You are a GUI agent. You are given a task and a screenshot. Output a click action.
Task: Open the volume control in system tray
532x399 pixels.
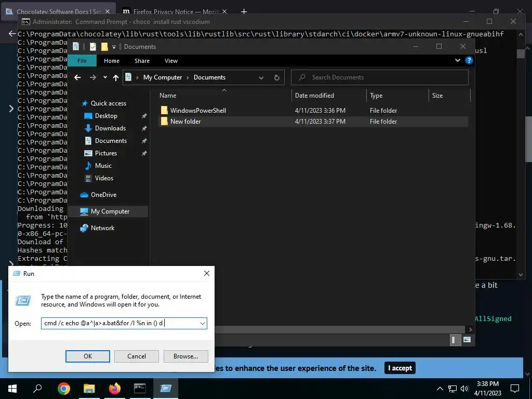(x=464, y=389)
